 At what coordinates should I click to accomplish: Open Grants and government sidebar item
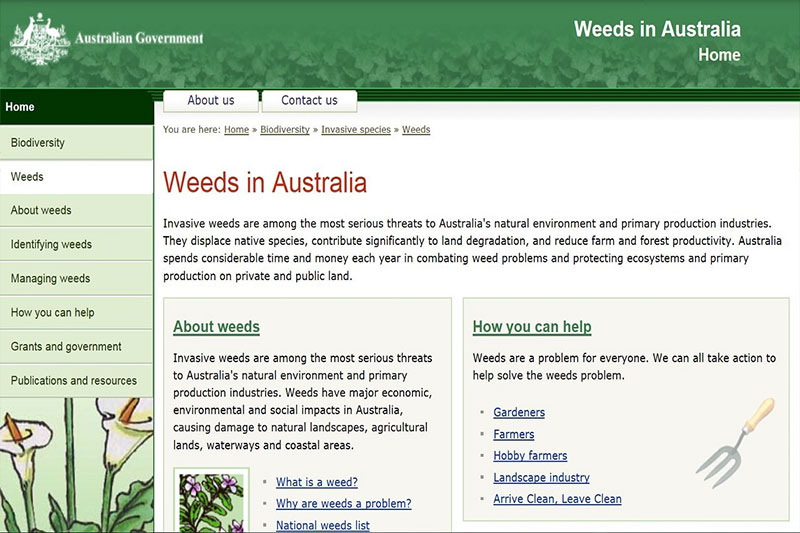point(66,347)
